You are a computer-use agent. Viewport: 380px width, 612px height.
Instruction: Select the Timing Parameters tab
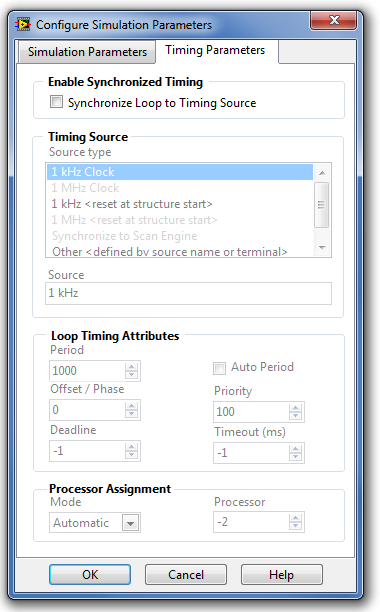(x=215, y=50)
